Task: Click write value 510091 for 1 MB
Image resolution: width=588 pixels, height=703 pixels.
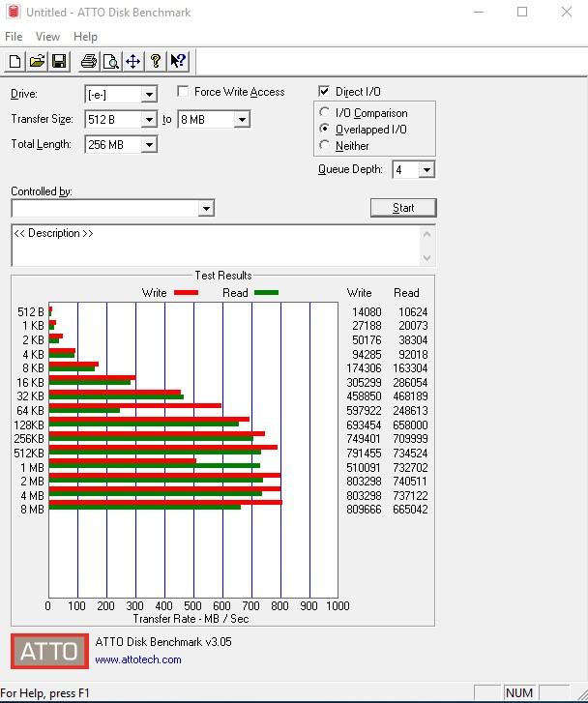Action: coord(364,468)
